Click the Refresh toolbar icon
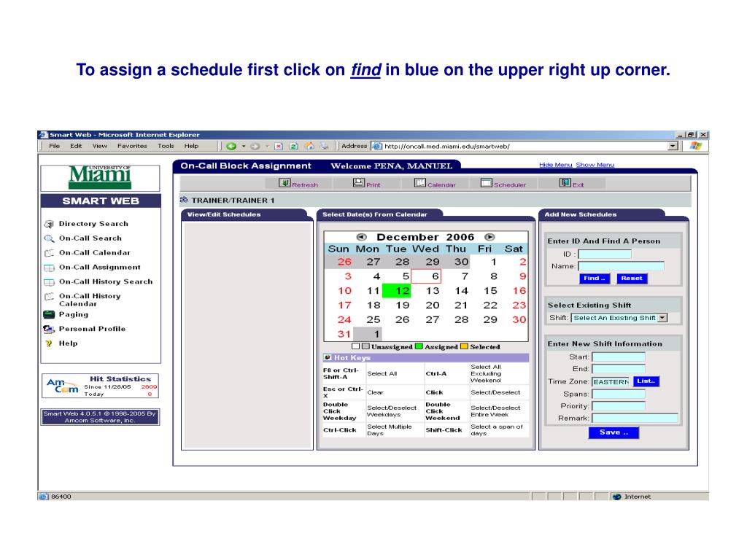The height and width of the screenshot is (560, 747). point(285,183)
